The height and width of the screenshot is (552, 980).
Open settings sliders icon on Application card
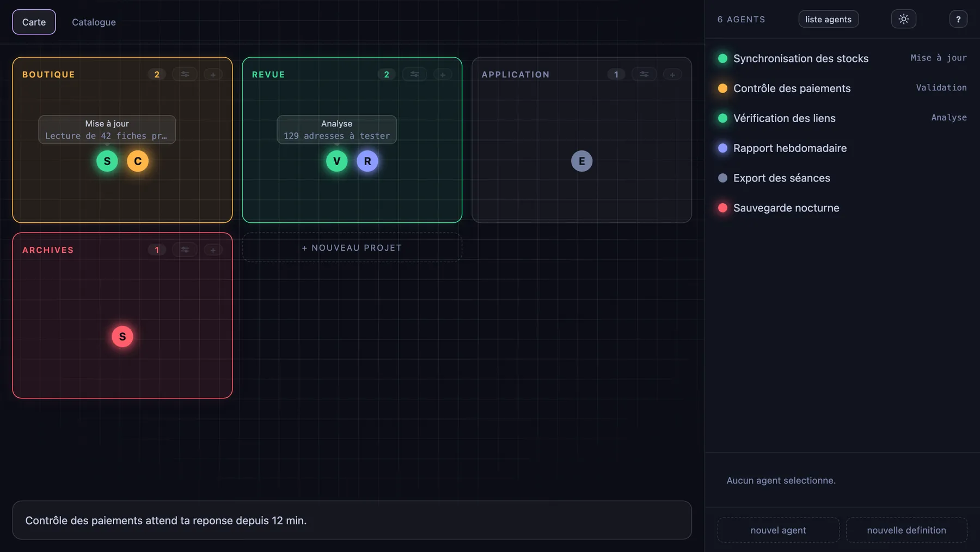(644, 74)
